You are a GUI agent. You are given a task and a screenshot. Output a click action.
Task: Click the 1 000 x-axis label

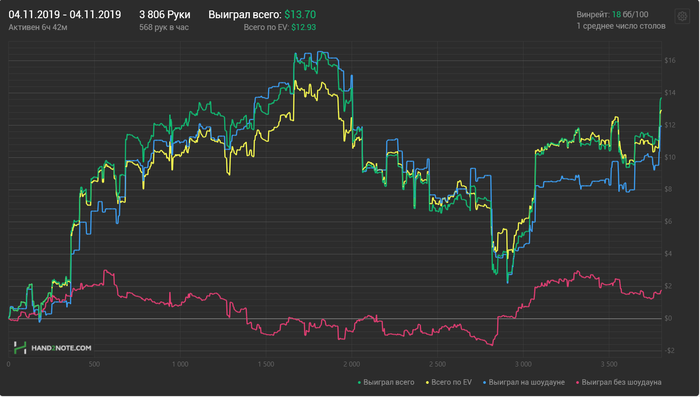point(180,364)
